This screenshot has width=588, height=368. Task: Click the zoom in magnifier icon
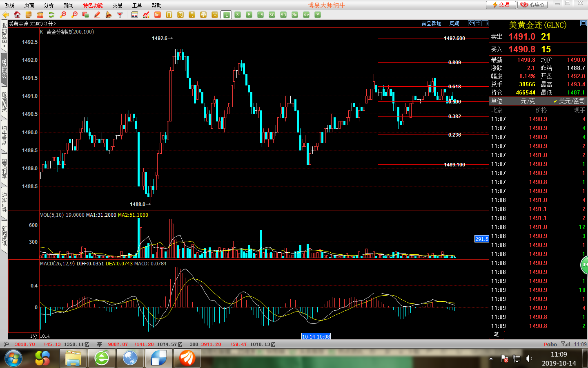[x=63, y=15]
